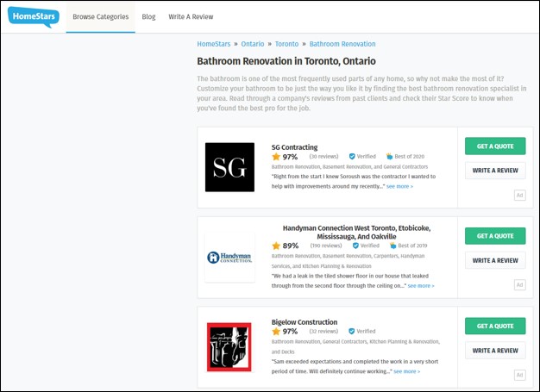The width and height of the screenshot is (540, 392).
Task: Click the (32 reviews) text
Action: click(x=323, y=331)
